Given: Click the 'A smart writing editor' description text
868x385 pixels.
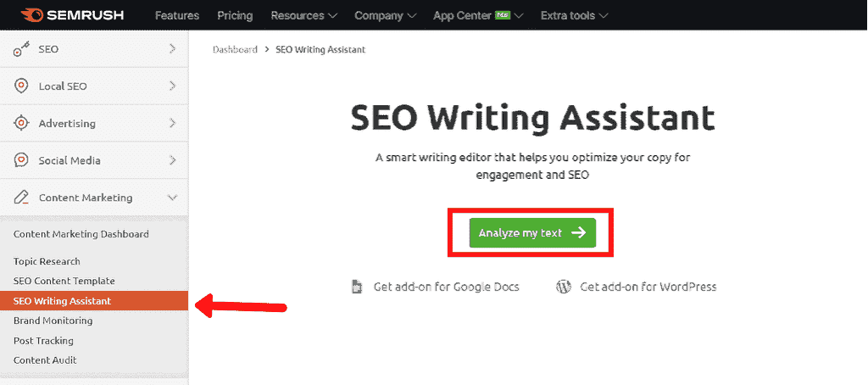Looking at the screenshot, I should [532, 166].
